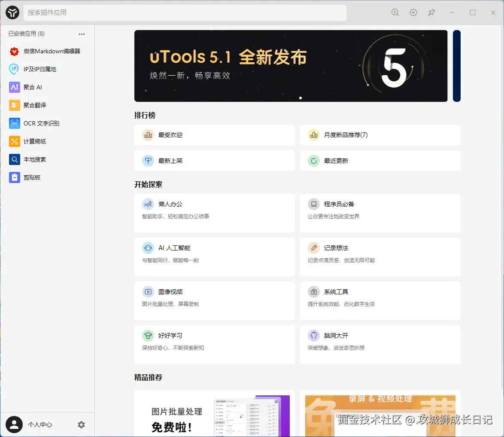Open the "..." menu beside 已安装应用

click(x=82, y=34)
